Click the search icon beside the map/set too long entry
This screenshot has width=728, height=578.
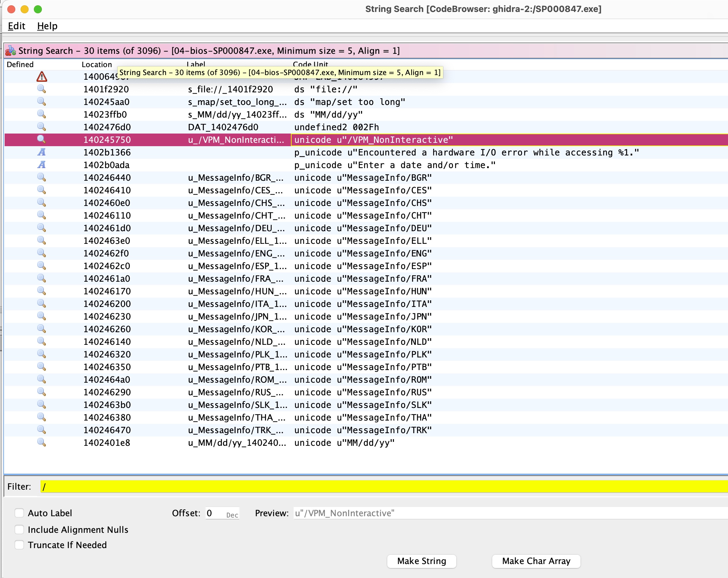[x=42, y=102]
